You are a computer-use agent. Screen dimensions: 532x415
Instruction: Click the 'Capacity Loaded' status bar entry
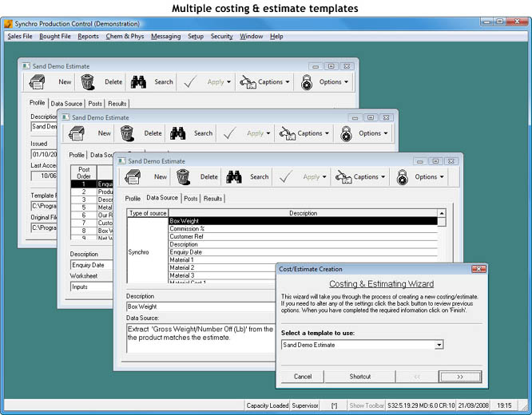[x=268, y=405]
